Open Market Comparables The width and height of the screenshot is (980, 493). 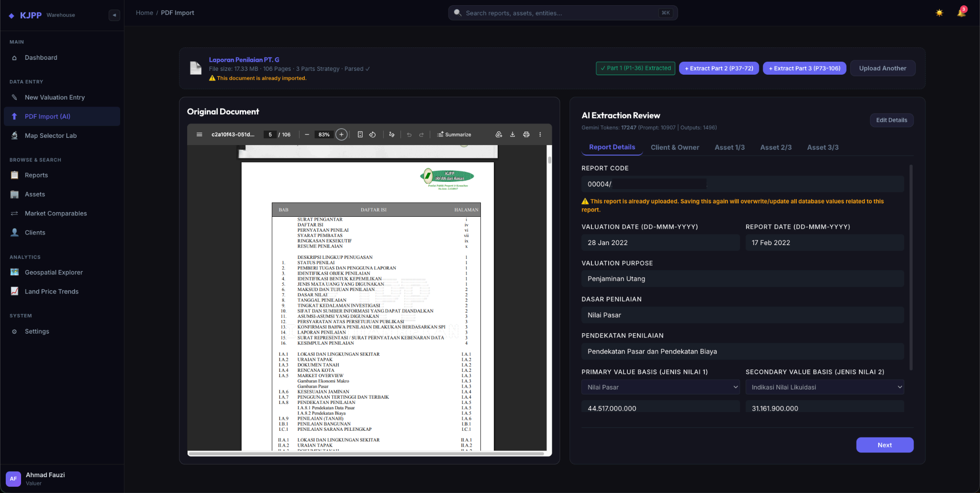pyautogui.click(x=62, y=213)
